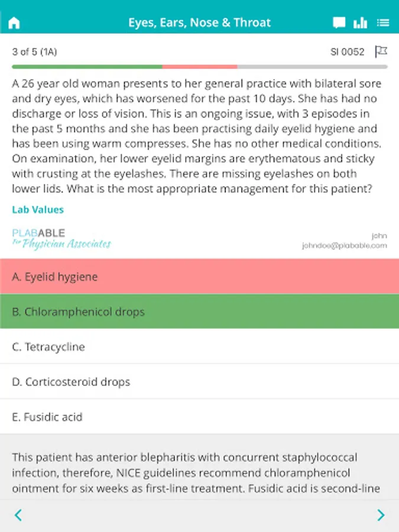Select answer B. Chloramphenicol drops

(x=199, y=312)
